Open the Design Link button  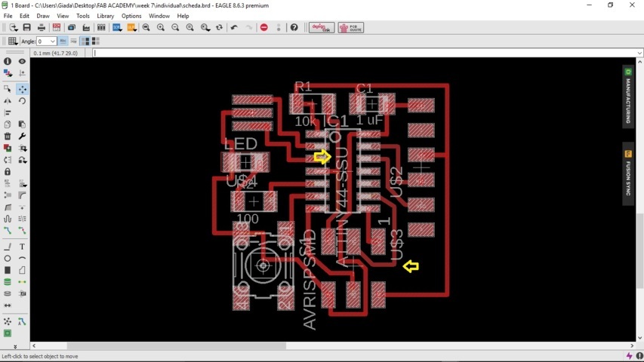(x=322, y=27)
